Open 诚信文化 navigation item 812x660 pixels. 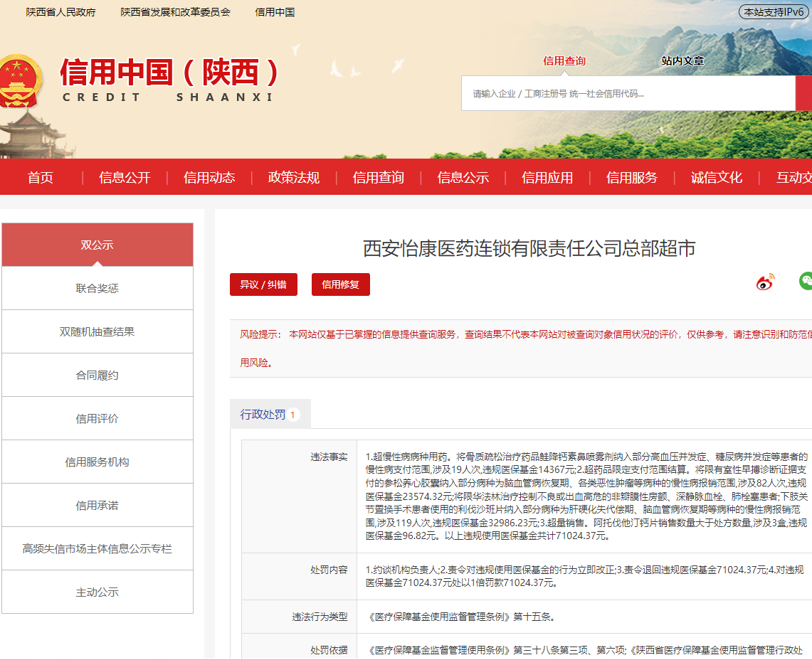pos(716,178)
